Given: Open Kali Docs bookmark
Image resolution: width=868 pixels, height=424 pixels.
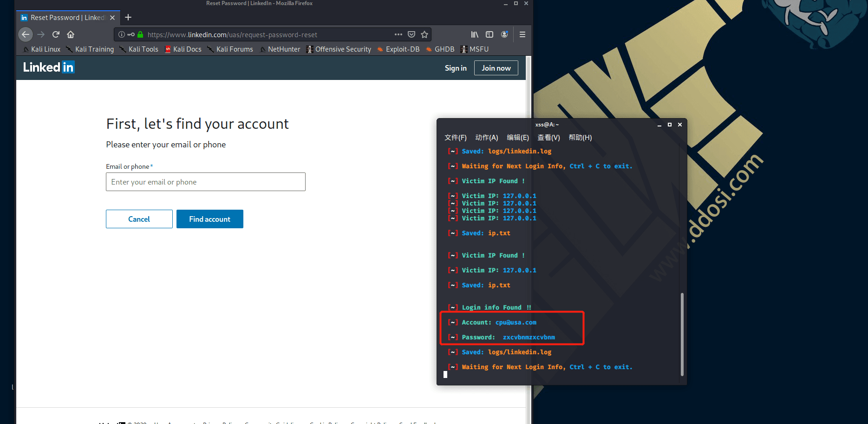Looking at the screenshot, I should [183, 49].
